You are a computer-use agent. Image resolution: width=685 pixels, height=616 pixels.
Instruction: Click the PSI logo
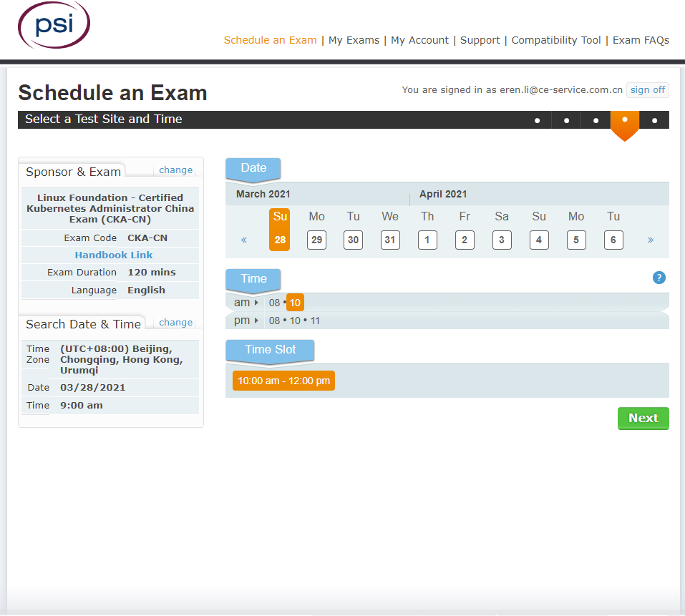54,25
